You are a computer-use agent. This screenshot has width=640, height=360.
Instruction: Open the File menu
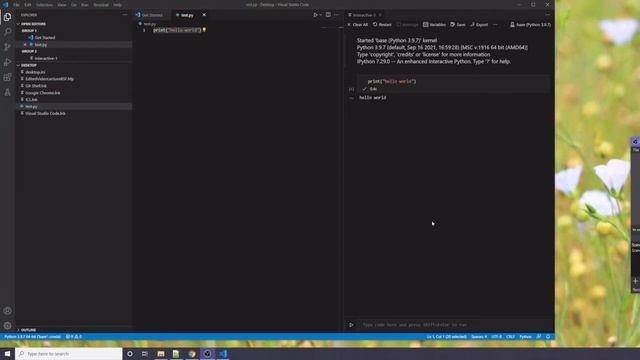pyautogui.click(x=16, y=5)
